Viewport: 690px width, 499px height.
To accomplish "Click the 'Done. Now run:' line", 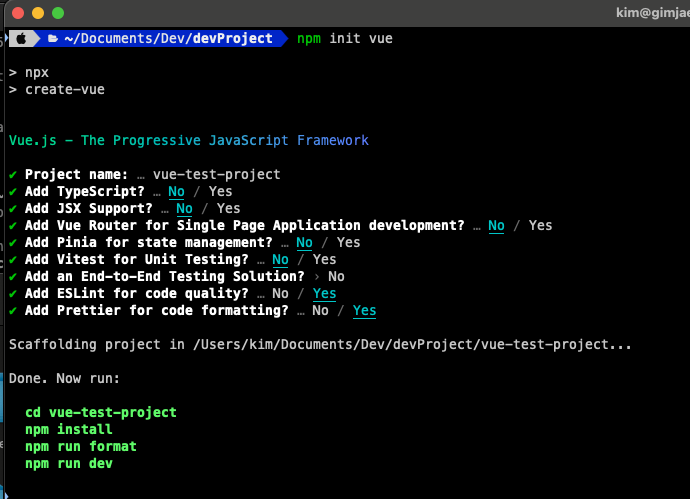I will coord(64,379).
